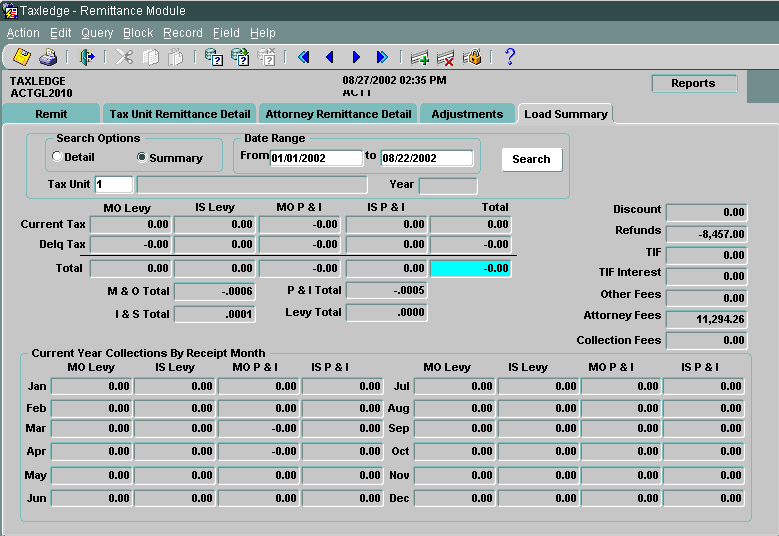Click the Enter Query icon
The width and height of the screenshot is (779, 536).
(x=213, y=57)
